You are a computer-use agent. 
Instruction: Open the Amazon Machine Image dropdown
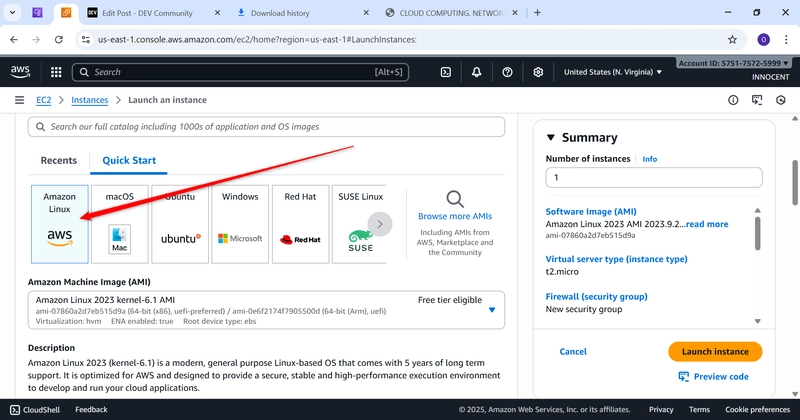click(266, 310)
